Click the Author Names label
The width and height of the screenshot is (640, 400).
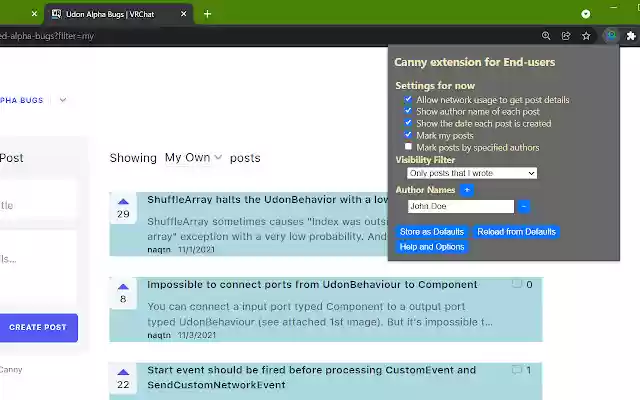pyautogui.click(x=425, y=190)
